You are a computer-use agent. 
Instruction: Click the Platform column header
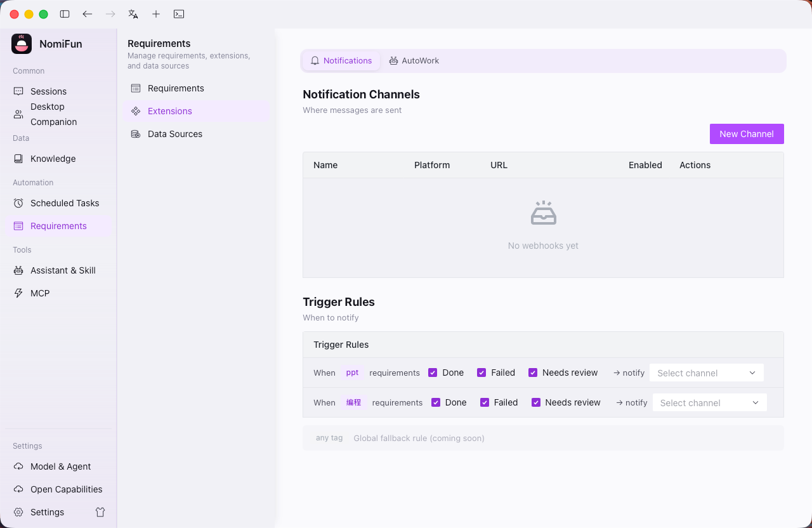pos(432,165)
